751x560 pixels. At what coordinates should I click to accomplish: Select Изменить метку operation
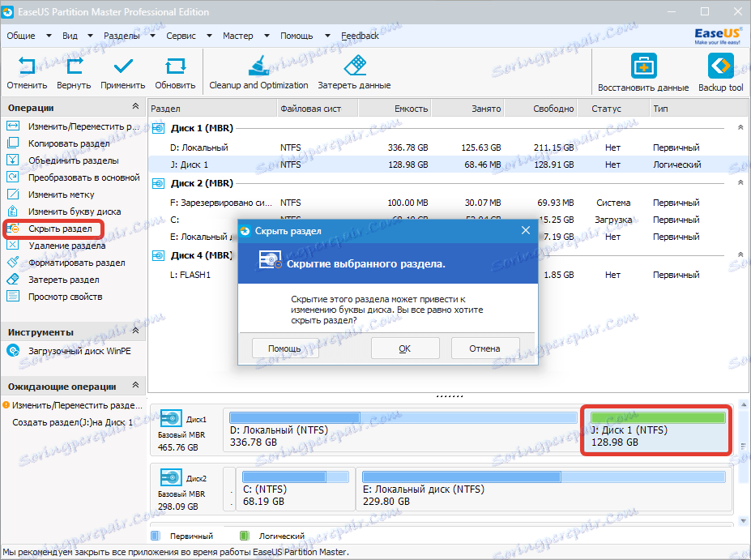coord(51,195)
